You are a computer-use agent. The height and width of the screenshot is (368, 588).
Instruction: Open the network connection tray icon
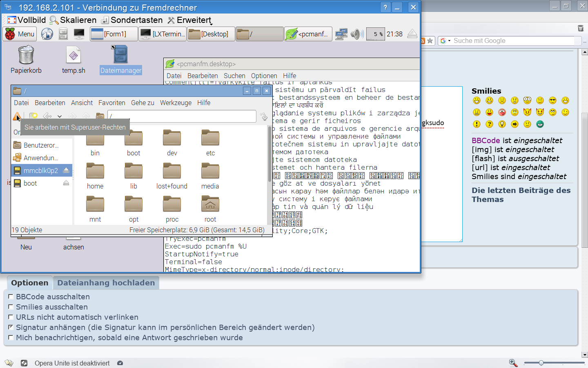coord(341,34)
